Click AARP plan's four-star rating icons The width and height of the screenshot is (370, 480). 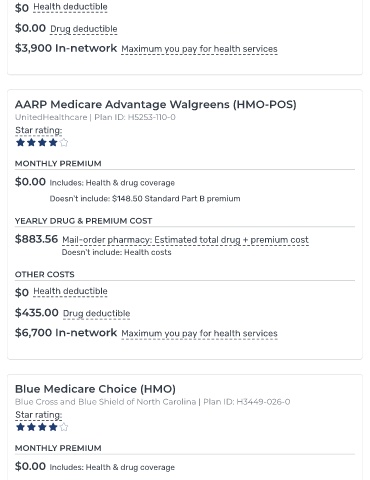click(x=42, y=143)
